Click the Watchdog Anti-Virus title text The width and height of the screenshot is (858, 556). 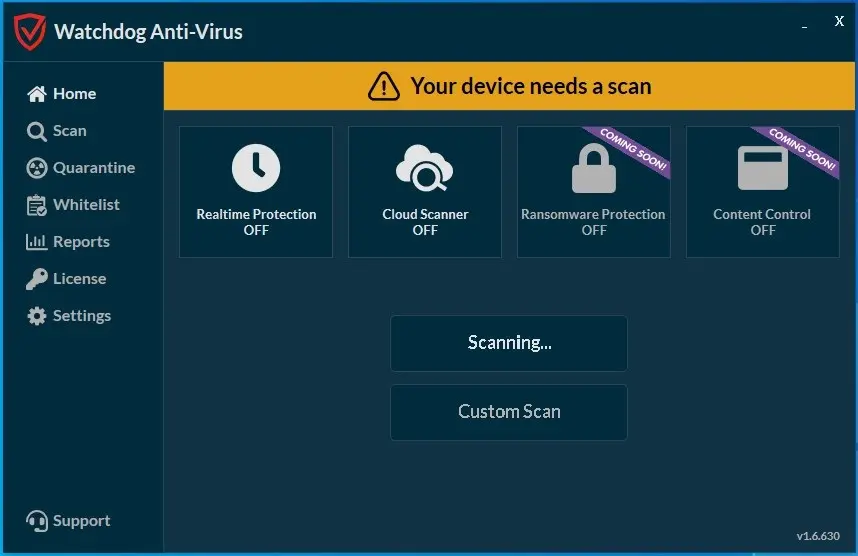coord(148,32)
